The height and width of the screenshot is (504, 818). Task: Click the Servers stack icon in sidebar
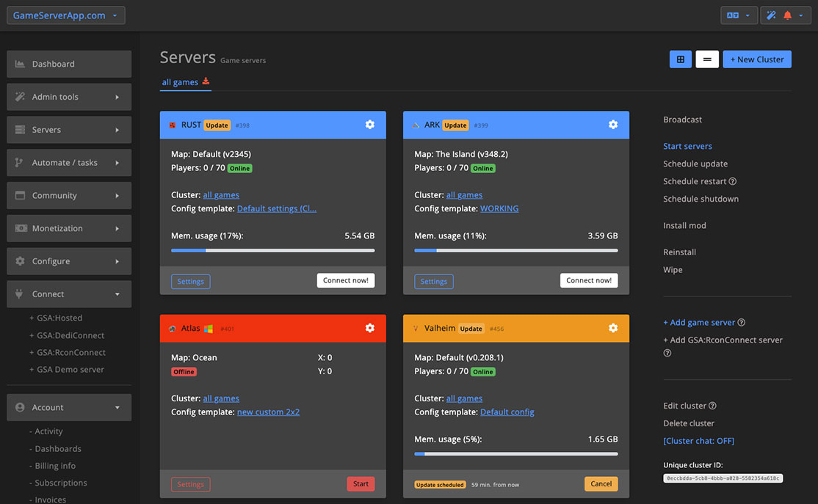20,129
